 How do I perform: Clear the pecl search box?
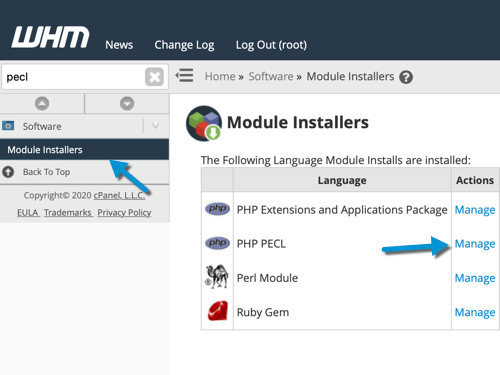[154, 77]
